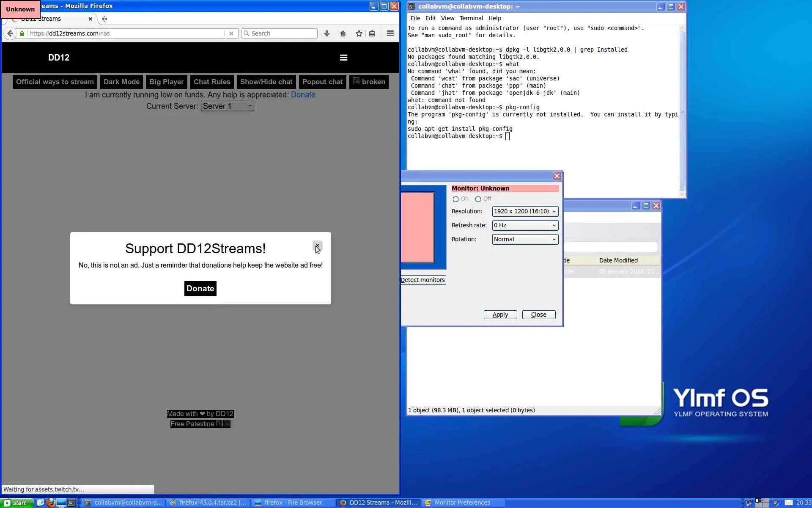
Task: Open the volume speaker tray icon
Action: pyautogui.click(x=775, y=502)
